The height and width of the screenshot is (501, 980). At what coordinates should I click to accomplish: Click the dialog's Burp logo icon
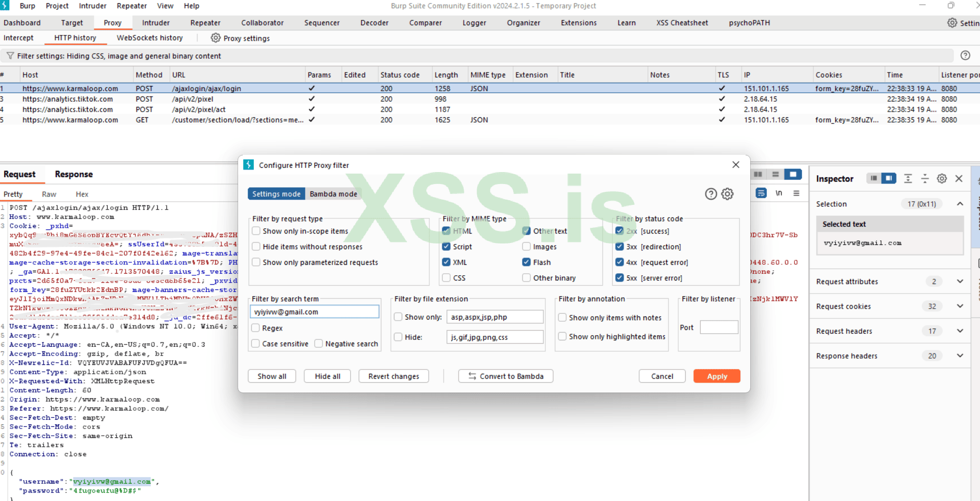(x=249, y=165)
